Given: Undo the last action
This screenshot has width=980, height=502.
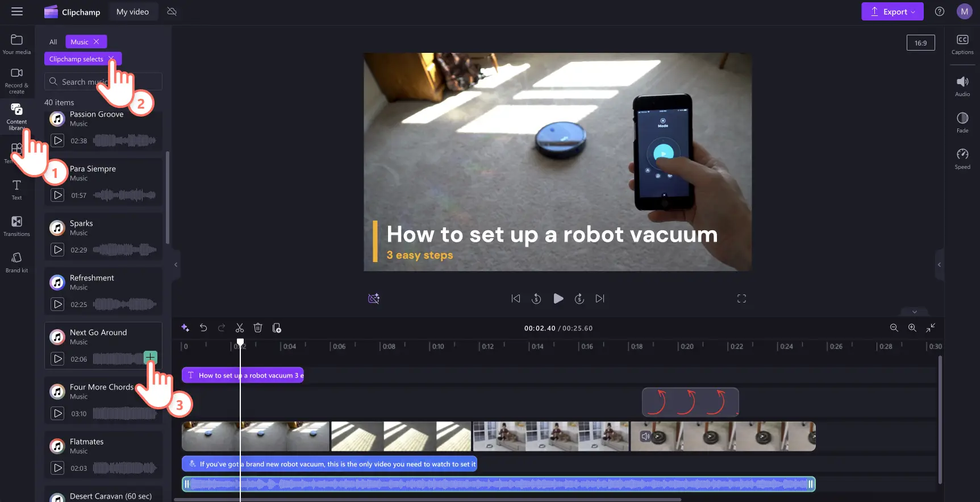Looking at the screenshot, I should tap(203, 328).
